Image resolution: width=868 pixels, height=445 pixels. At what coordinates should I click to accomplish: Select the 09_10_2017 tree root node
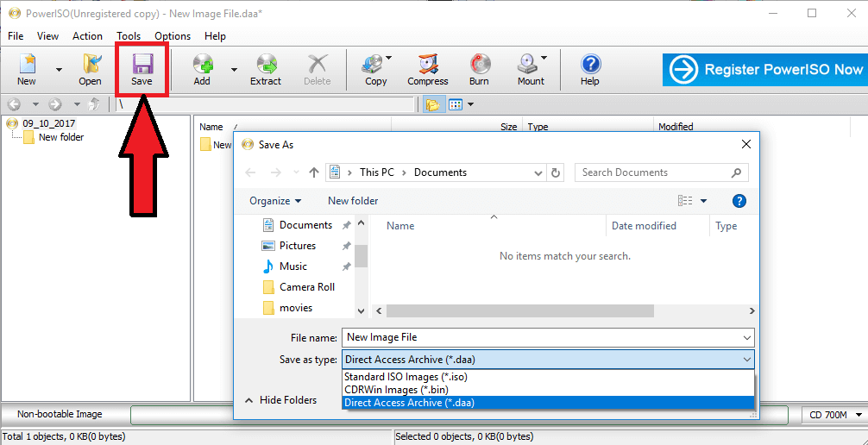48,122
